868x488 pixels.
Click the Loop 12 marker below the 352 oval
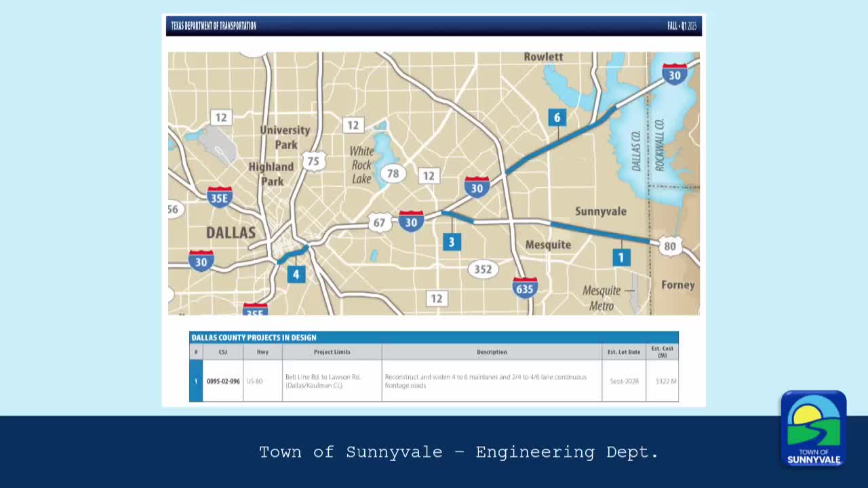click(x=437, y=298)
